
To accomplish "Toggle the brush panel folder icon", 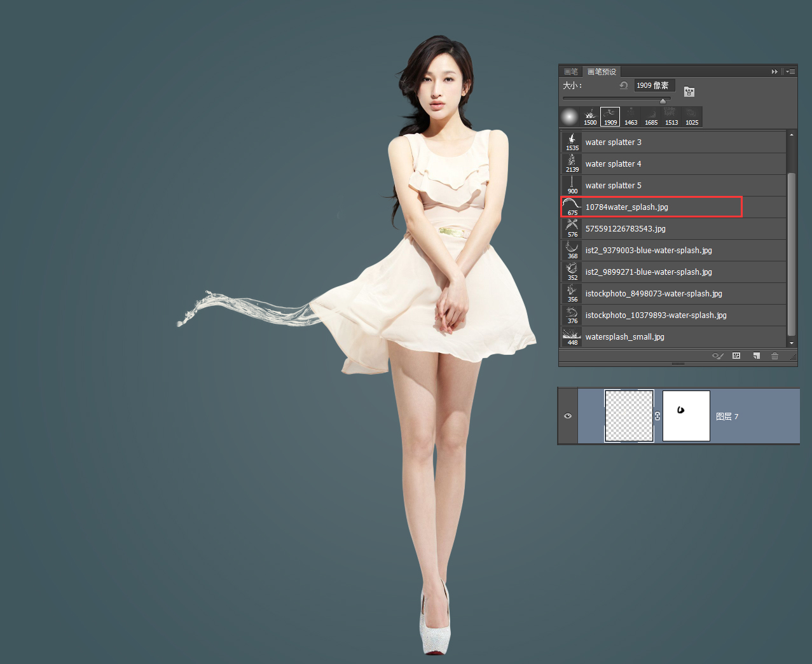I will (689, 92).
